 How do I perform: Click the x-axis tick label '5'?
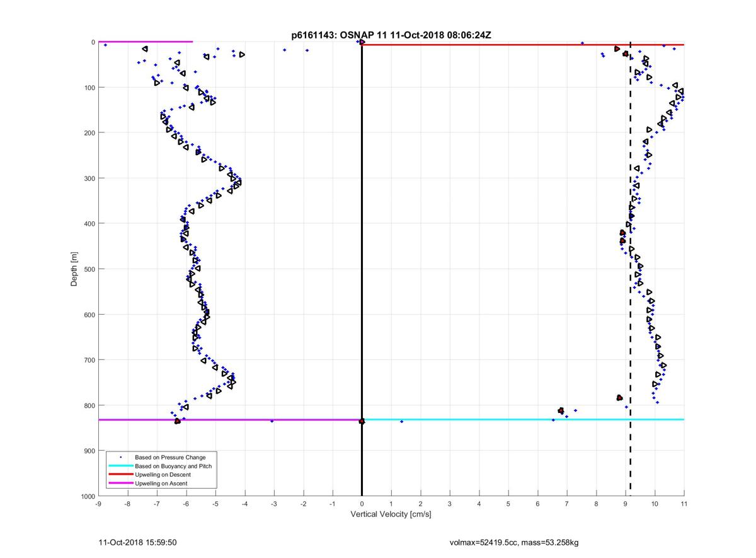click(508, 504)
